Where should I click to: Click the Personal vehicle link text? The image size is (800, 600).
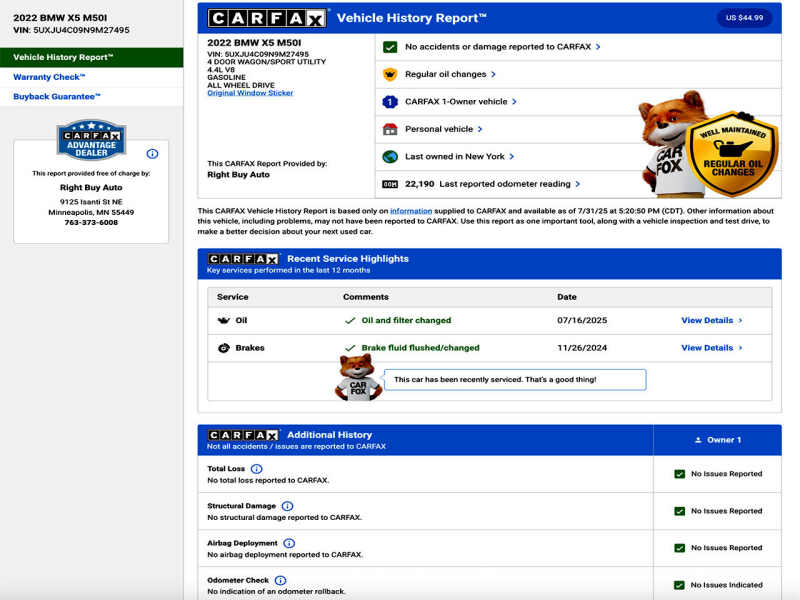[x=439, y=130]
